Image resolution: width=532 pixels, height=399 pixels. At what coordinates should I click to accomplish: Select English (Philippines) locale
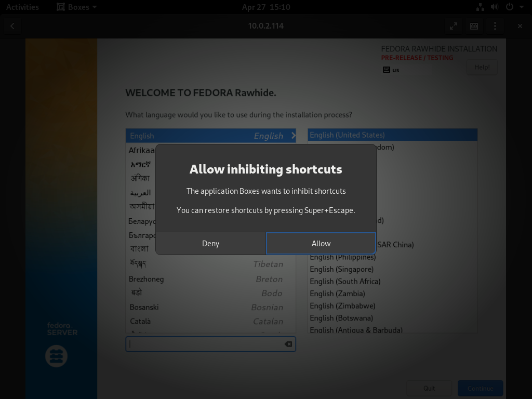click(393, 257)
